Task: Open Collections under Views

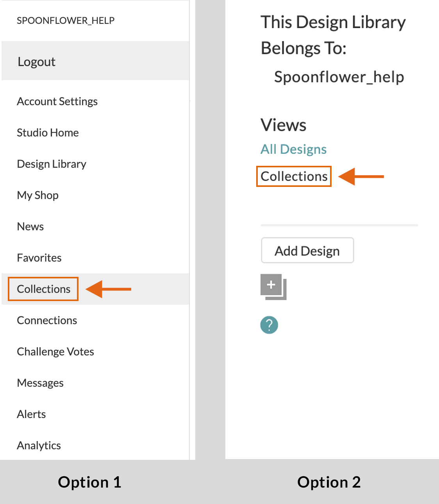Action: click(294, 176)
